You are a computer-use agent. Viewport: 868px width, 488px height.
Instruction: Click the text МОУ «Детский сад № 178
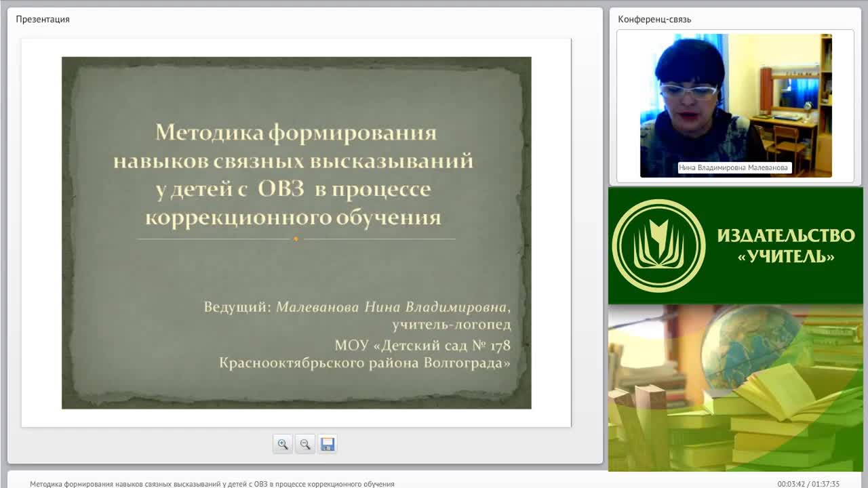pos(422,345)
